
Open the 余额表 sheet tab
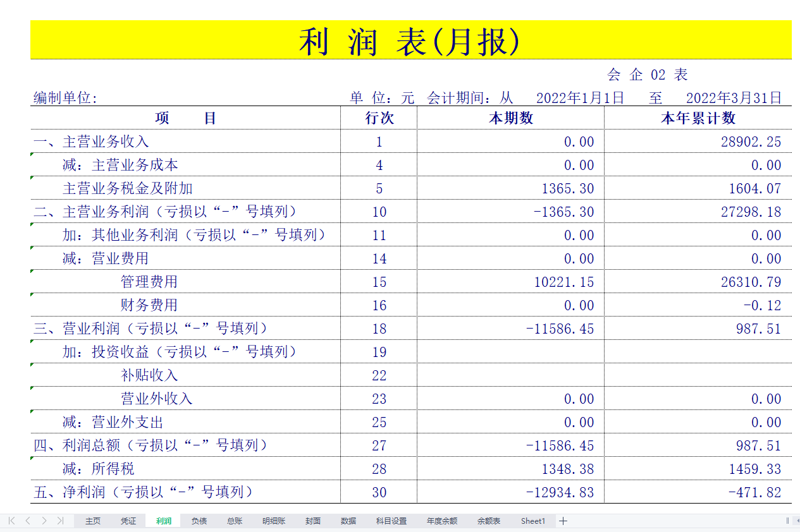point(488,521)
